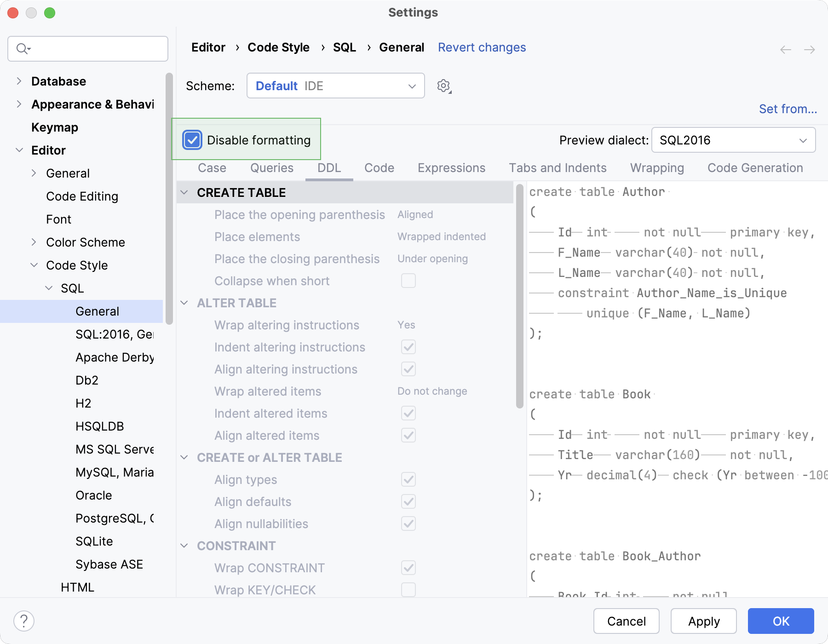This screenshot has height=644, width=828.
Task: Uncheck the Disable formatting checkbox
Action: 192,140
